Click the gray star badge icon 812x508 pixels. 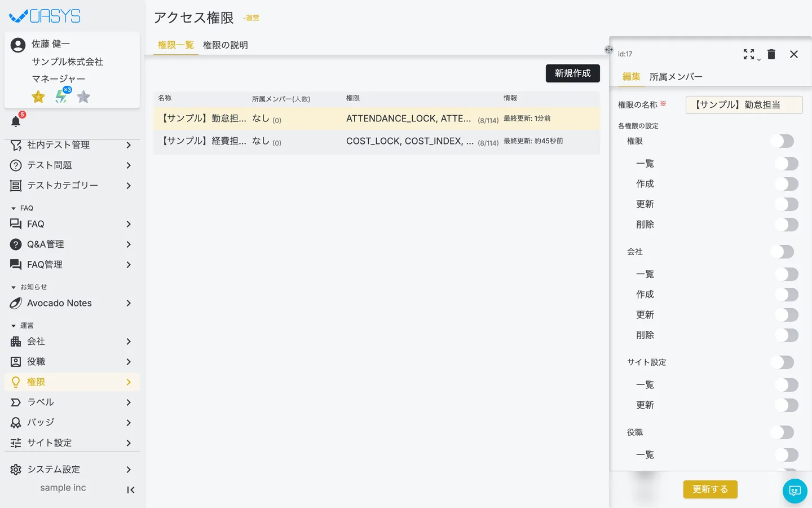[x=83, y=97]
